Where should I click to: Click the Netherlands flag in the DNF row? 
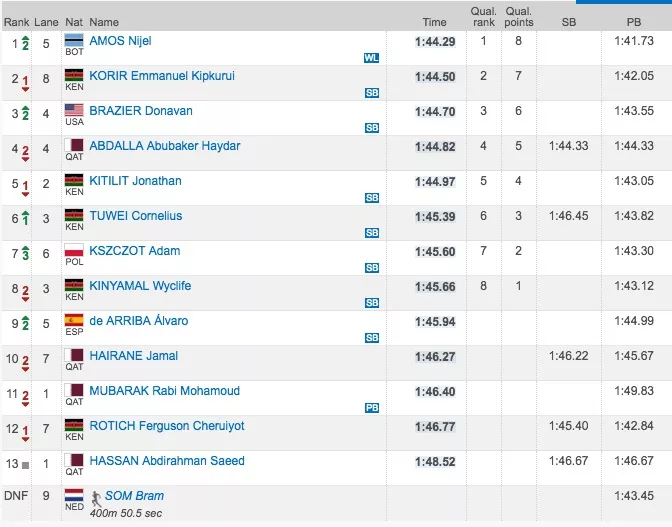73,495
